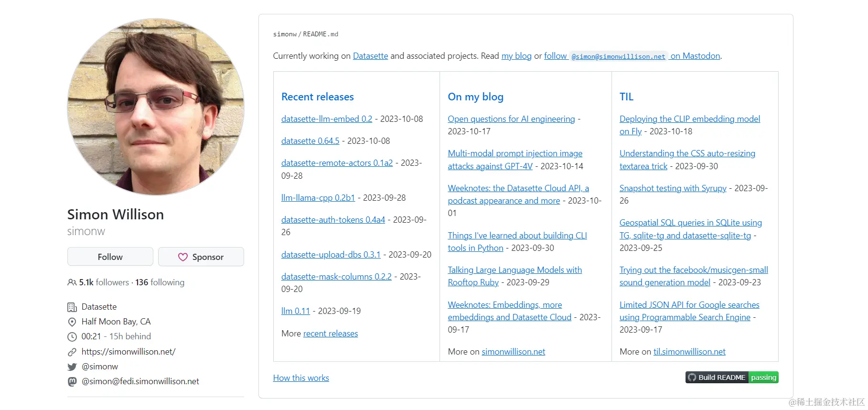Screen dimensions: 868x410
Task: Open 'Geospatial SQL queries in SQLite' TIL
Action: tap(691, 229)
